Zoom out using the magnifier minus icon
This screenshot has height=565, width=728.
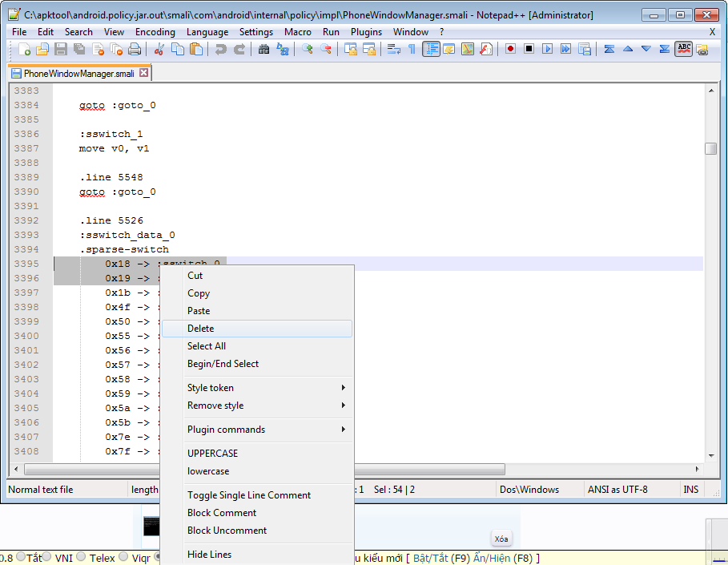pyautogui.click(x=326, y=49)
